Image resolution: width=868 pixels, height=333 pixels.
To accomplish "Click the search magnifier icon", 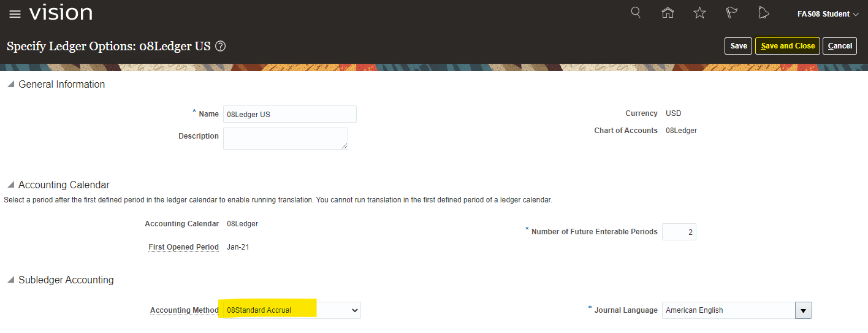I will tap(636, 13).
